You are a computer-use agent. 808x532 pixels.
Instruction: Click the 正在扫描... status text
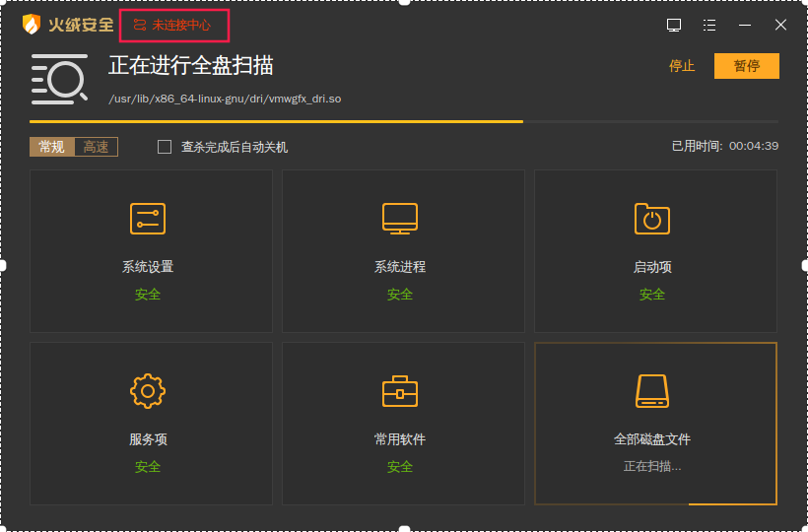point(652,467)
